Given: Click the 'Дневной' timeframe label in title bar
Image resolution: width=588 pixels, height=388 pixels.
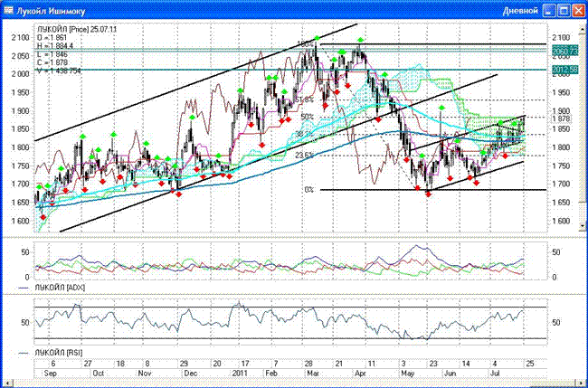Looking at the screenshot, I should 520,11.
